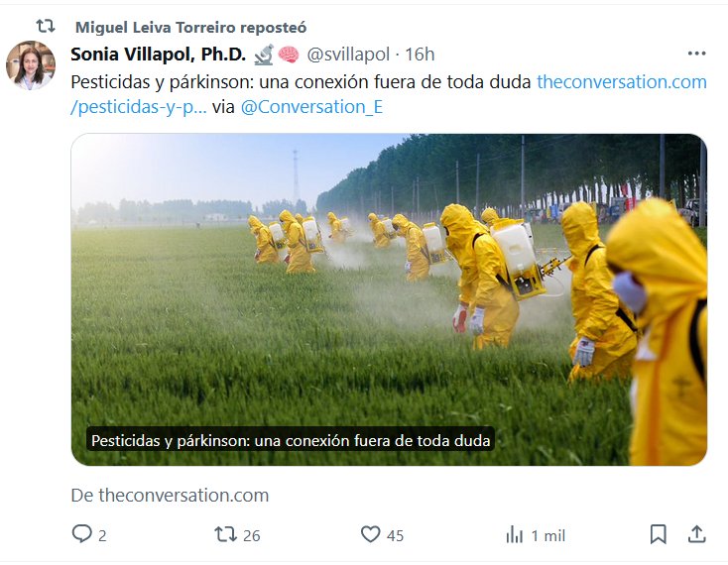Open the three-dot more options menu

[x=697, y=54]
